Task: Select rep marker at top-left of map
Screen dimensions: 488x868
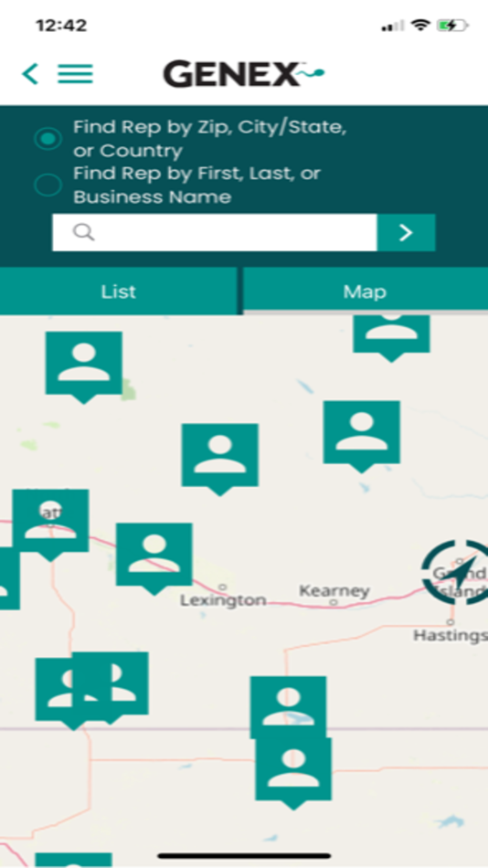Action: tap(84, 367)
